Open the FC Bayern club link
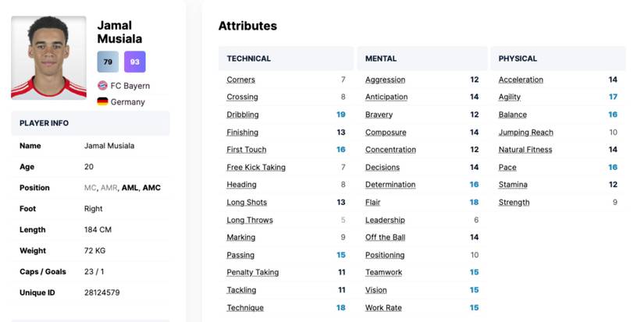Image resolution: width=644 pixels, height=322 pixels. click(x=130, y=86)
